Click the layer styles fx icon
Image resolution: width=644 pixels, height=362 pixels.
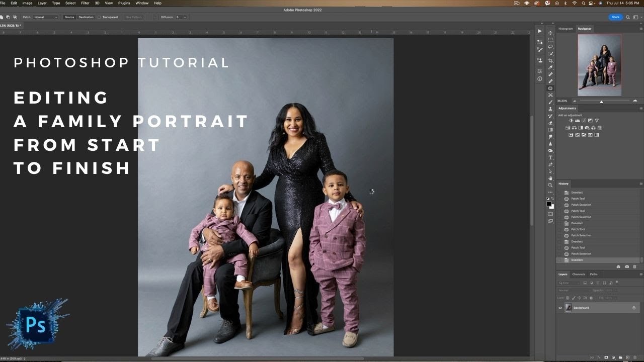click(599, 357)
